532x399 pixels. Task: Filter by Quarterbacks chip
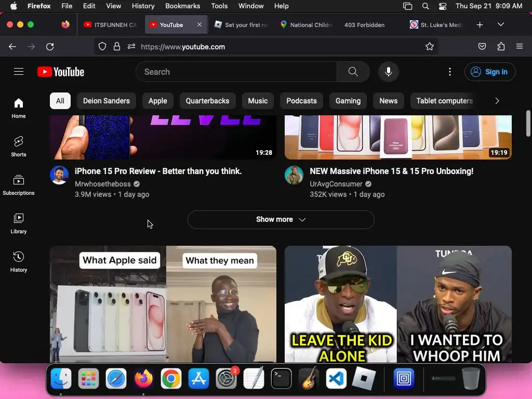tap(207, 101)
